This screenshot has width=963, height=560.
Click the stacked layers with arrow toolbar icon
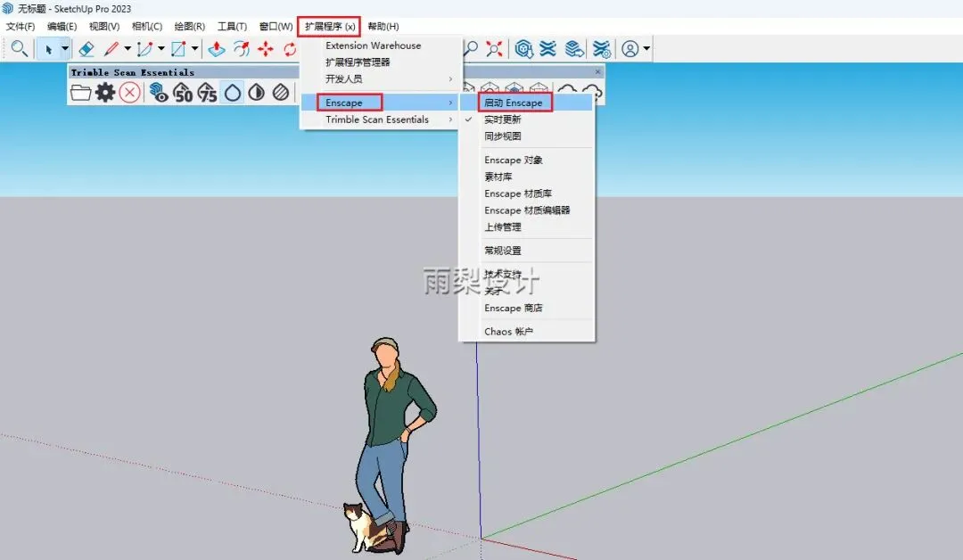574,49
